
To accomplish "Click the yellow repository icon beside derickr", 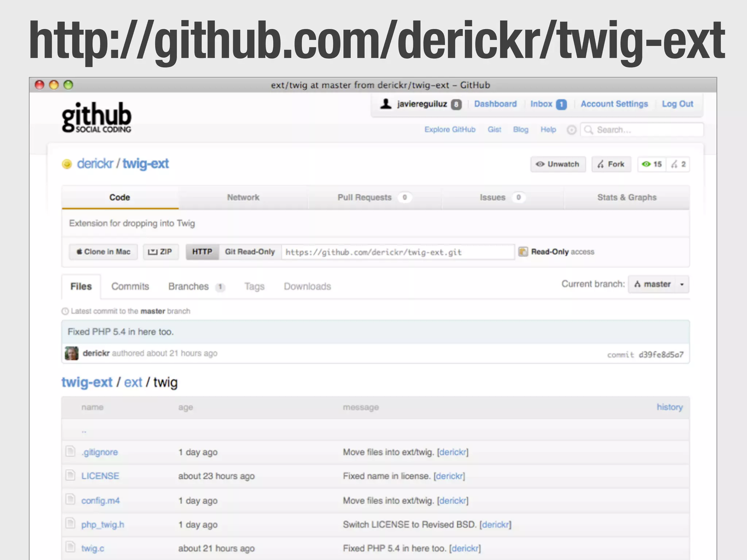I will pos(67,164).
